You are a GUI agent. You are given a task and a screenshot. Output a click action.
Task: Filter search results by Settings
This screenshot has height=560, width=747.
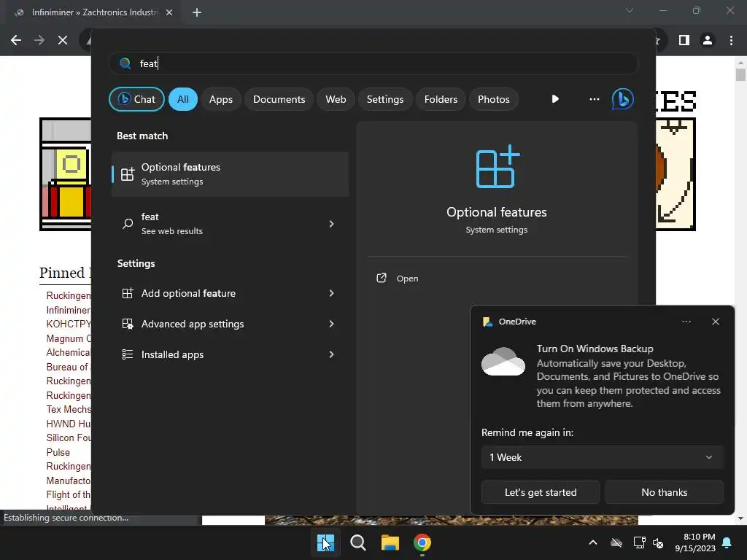(385, 99)
